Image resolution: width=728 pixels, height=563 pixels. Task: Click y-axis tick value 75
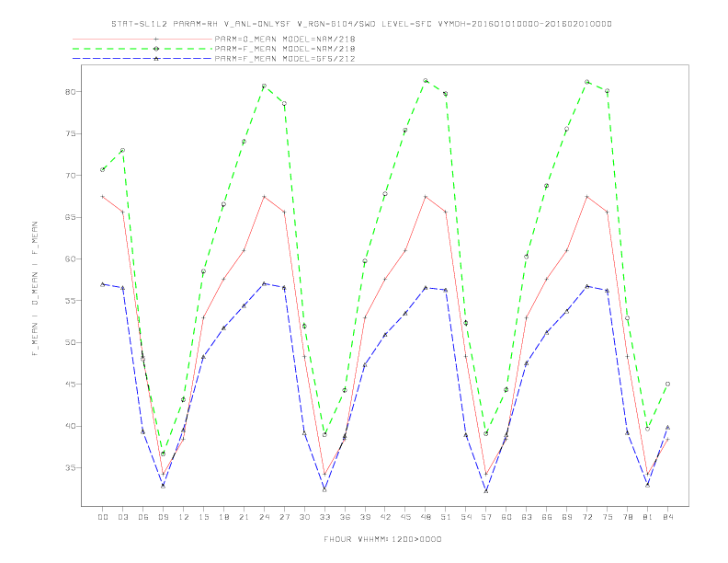pos(70,133)
